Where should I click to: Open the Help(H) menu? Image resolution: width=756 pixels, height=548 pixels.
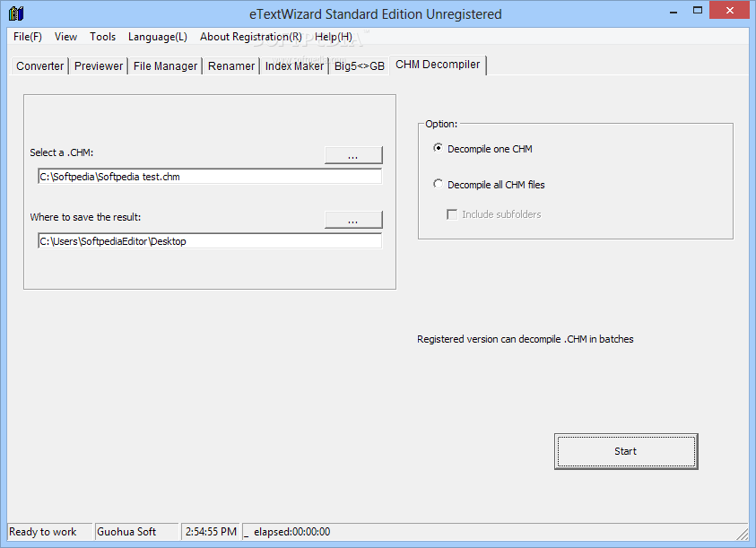pyautogui.click(x=334, y=37)
